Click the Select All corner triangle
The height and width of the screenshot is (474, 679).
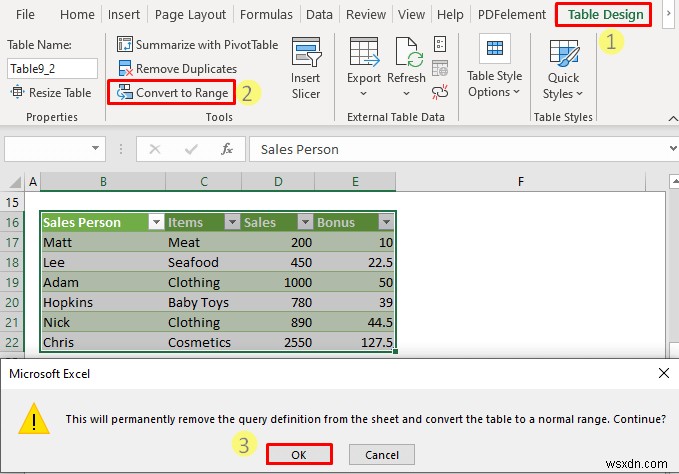point(15,182)
